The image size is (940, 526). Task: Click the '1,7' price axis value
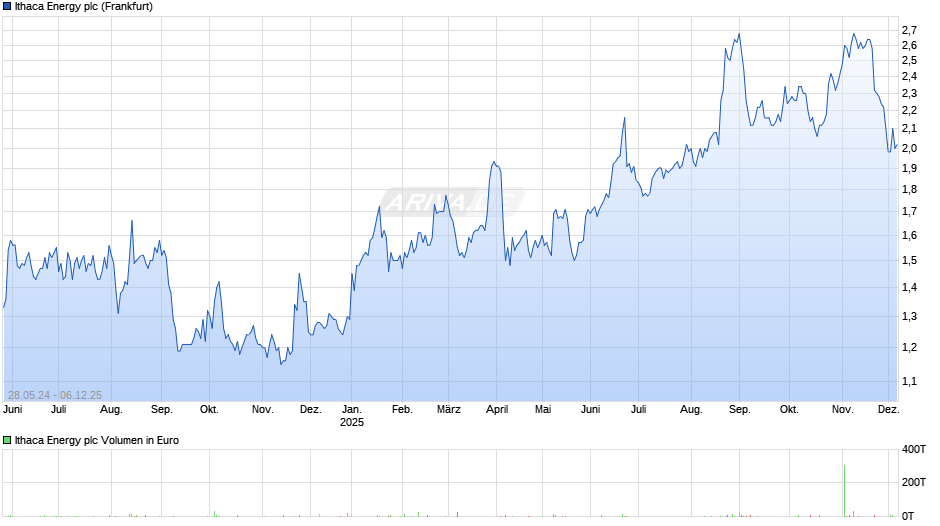click(x=909, y=211)
